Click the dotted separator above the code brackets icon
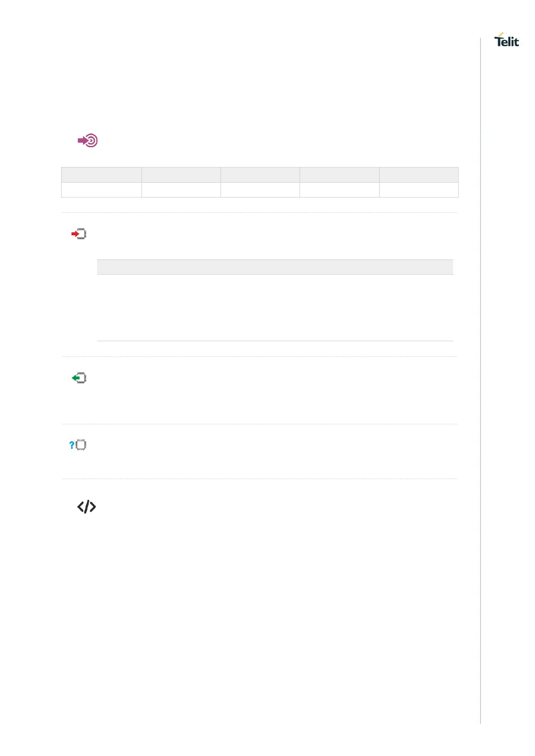The height and width of the screenshot is (756, 535). pyautogui.click(x=259, y=479)
